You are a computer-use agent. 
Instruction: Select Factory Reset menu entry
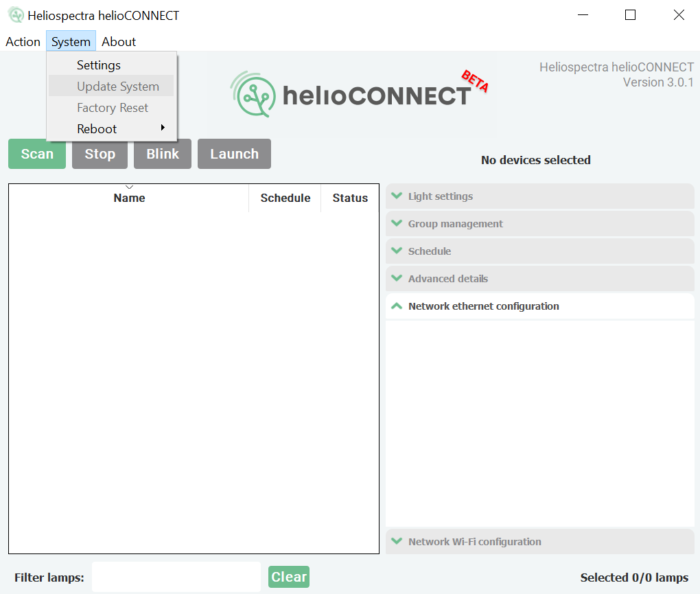[111, 108]
